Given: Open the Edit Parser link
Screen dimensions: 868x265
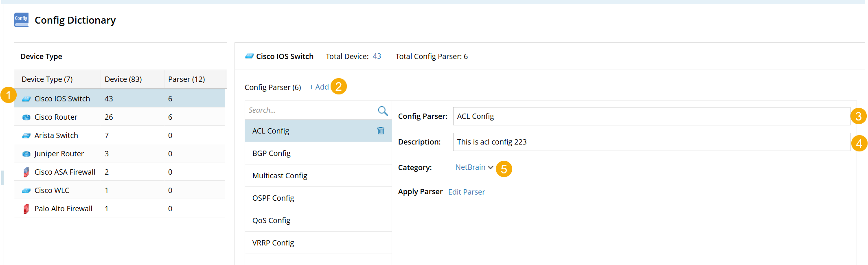Looking at the screenshot, I should pyautogui.click(x=466, y=192).
